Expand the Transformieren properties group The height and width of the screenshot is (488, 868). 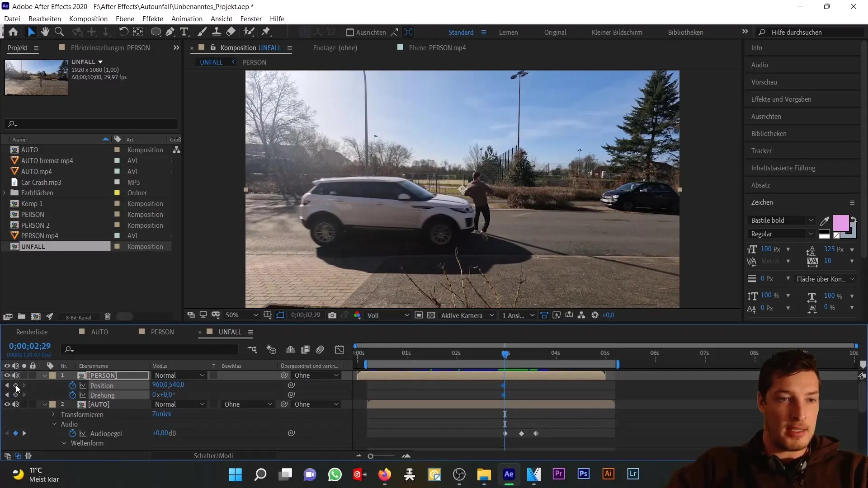click(x=54, y=414)
